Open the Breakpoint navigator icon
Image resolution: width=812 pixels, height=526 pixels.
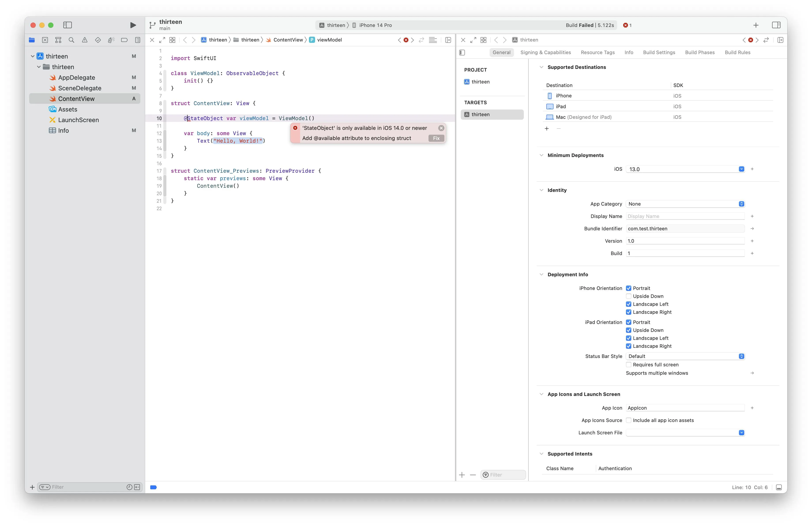pos(124,40)
